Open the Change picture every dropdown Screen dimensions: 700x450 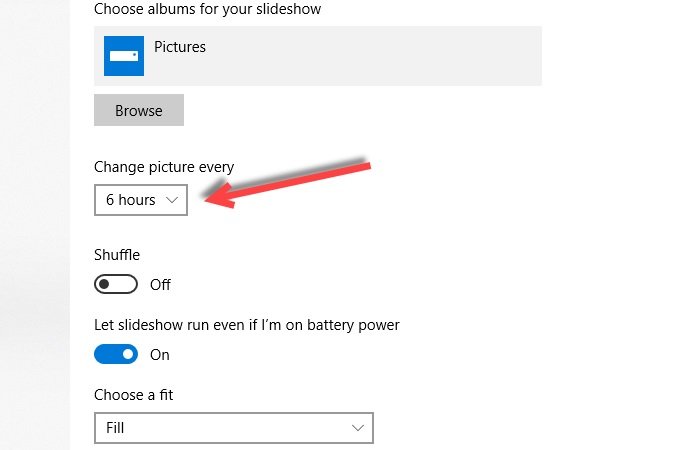141,200
